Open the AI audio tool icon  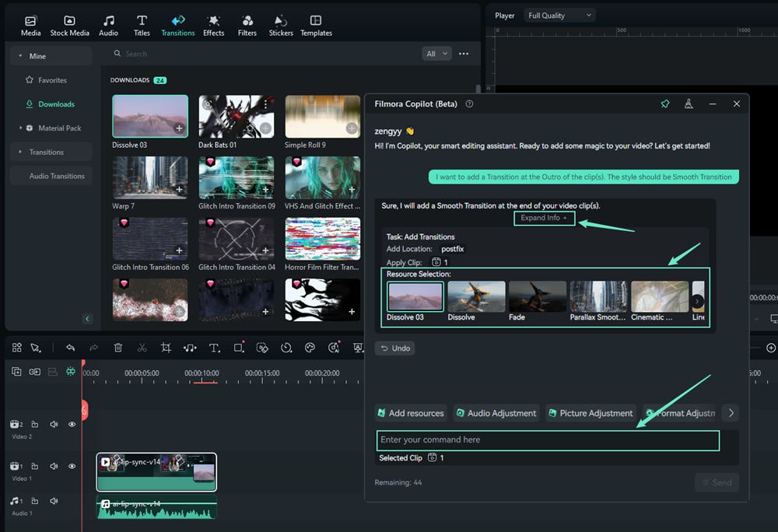[x=334, y=347]
